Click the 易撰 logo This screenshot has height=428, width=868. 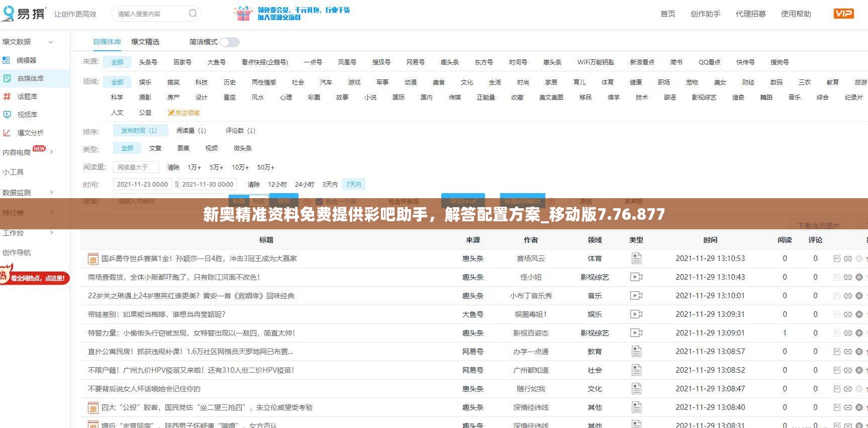24,14
